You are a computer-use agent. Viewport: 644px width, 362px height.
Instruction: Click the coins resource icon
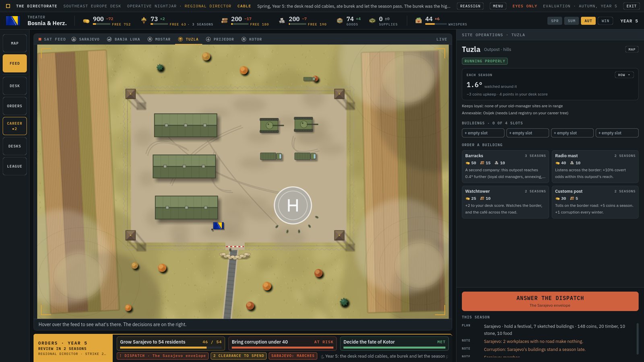point(86,21)
